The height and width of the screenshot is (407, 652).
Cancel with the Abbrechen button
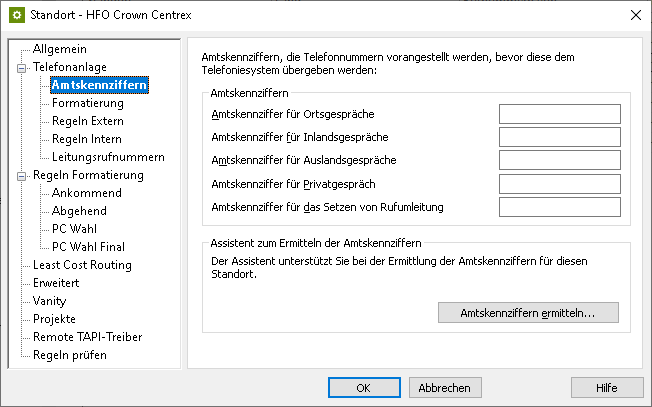pos(444,387)
